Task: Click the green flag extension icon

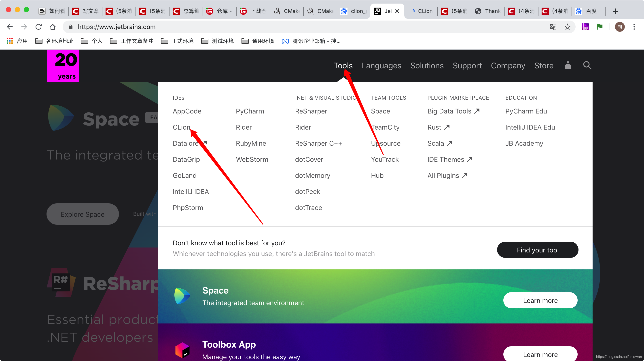Action: pyautogui.click(x=600, y=27)
